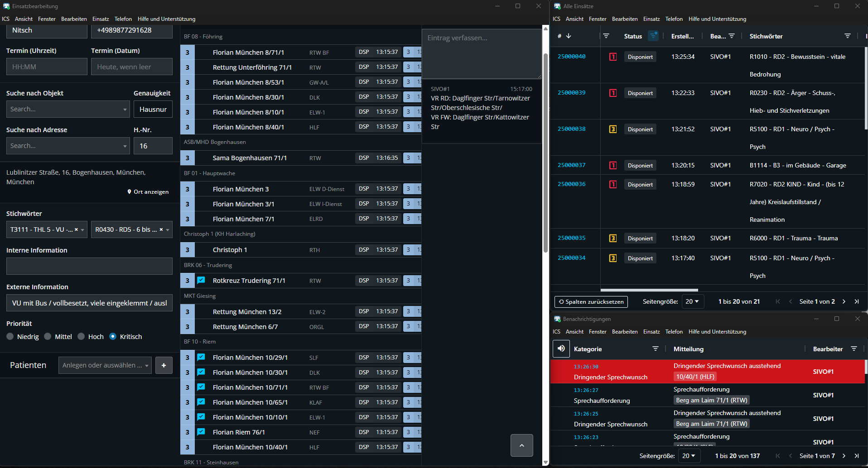868x468 pixels.
Task: Click chat icon beside Florian Riem 76/1
Action: (x=201, y=432)
